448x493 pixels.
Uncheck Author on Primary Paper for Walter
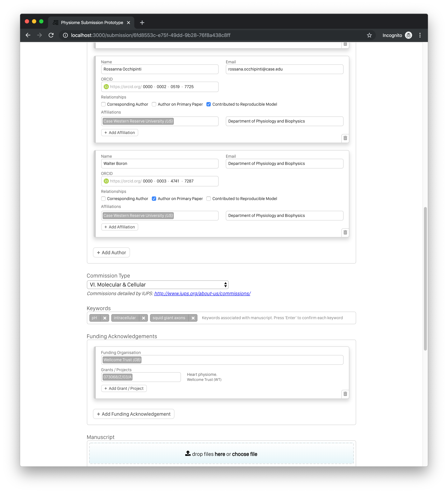click(x=154, y=199)
